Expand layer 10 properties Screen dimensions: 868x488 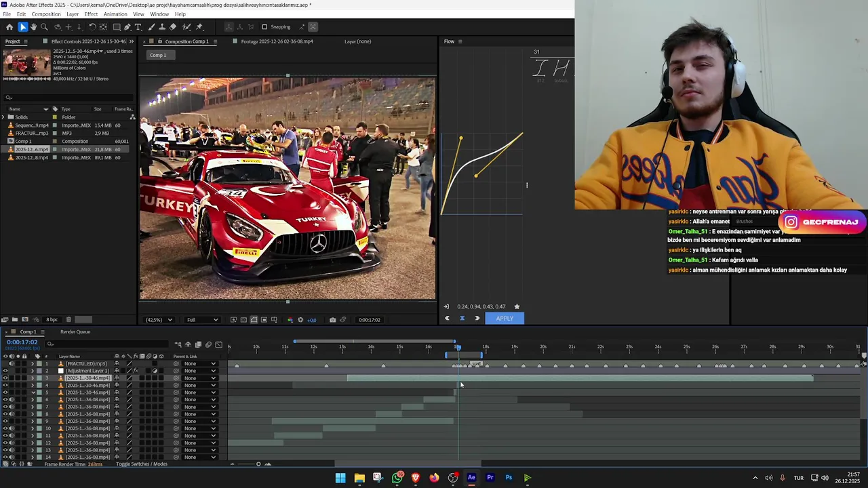[x=33, y=428]
